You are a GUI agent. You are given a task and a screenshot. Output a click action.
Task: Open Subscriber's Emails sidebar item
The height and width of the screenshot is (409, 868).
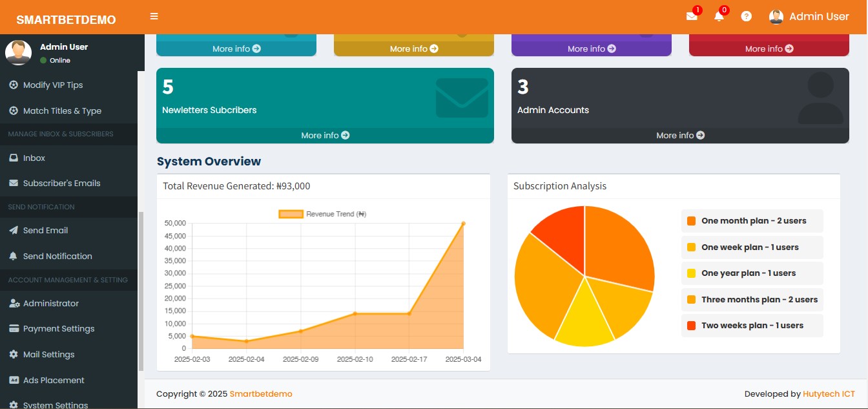click(61, 184)
